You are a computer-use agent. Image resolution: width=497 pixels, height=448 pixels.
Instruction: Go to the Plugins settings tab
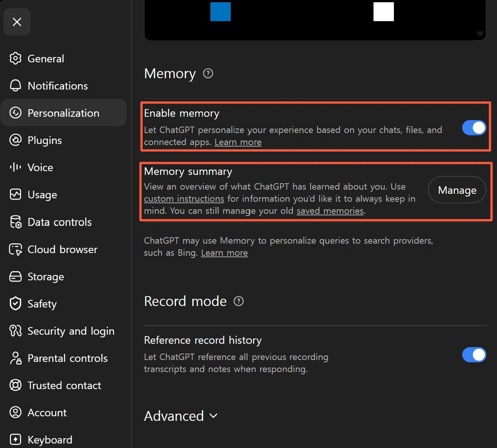coord(63,140)
